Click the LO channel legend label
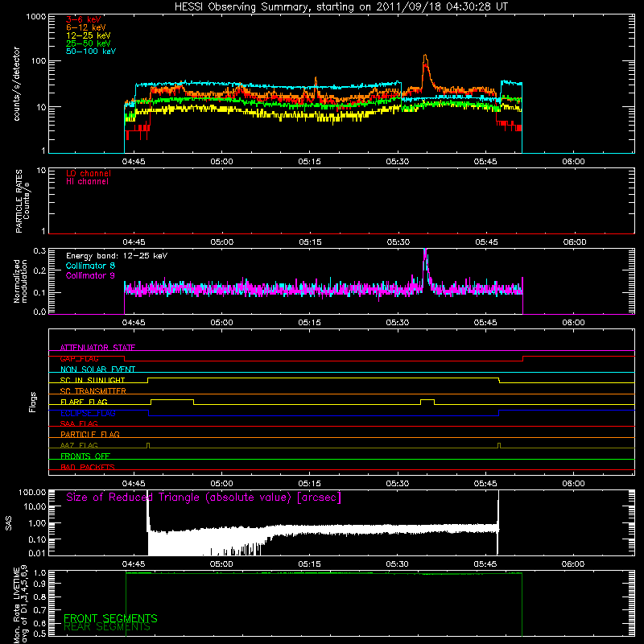 click(x=89, y=173)
